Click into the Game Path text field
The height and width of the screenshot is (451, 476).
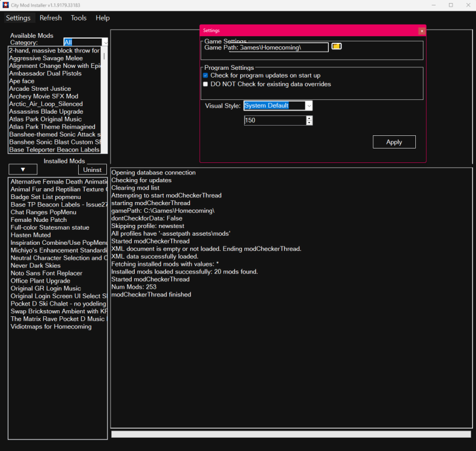click(282, 47)
